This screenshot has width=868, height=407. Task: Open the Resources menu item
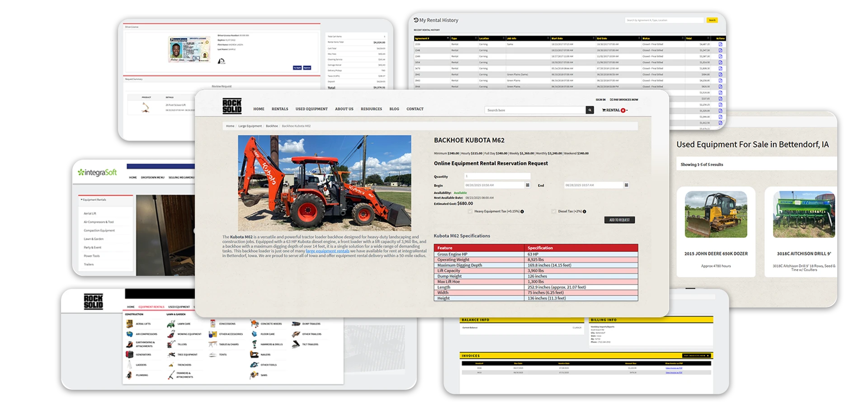371,109
